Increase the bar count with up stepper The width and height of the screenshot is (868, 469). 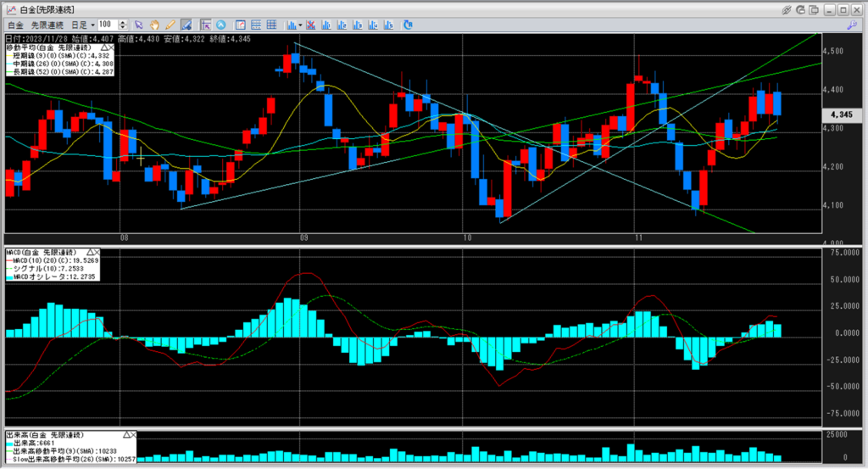click(x=124, y=23)
